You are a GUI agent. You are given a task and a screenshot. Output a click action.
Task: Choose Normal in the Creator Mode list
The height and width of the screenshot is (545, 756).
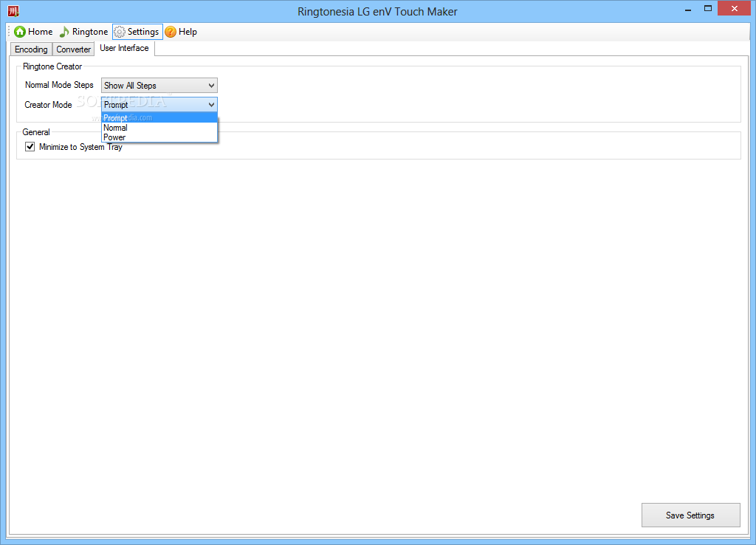(x=159, y=128)
